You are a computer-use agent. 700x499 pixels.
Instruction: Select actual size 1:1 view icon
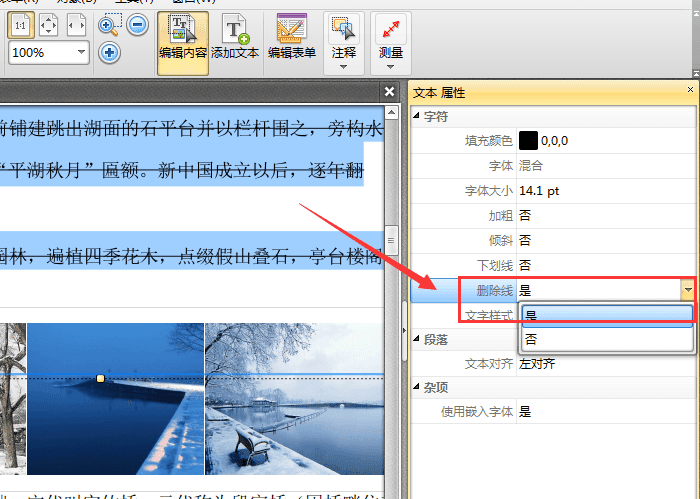21,25
